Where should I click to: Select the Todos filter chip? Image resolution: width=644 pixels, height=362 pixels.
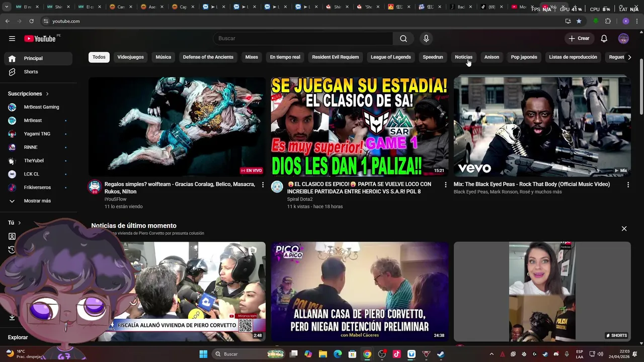[99, 57]
